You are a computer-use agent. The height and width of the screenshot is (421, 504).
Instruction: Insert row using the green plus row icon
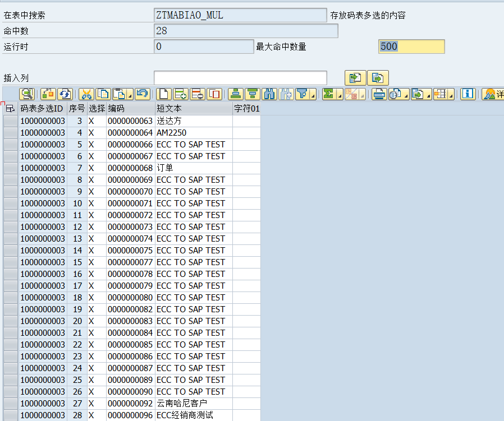pos(180,94)
